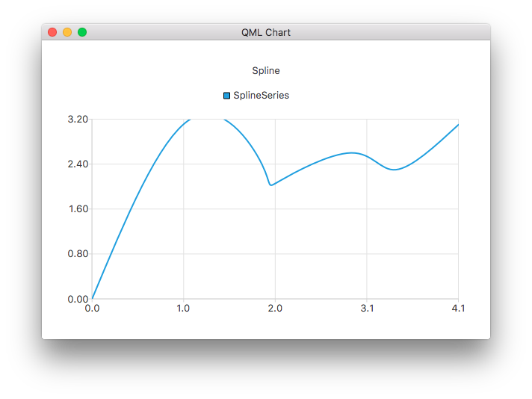Click the 2.40 y-axis label
Image resolution: width=532 pixels, height=399 pixels.
[78, 164]
